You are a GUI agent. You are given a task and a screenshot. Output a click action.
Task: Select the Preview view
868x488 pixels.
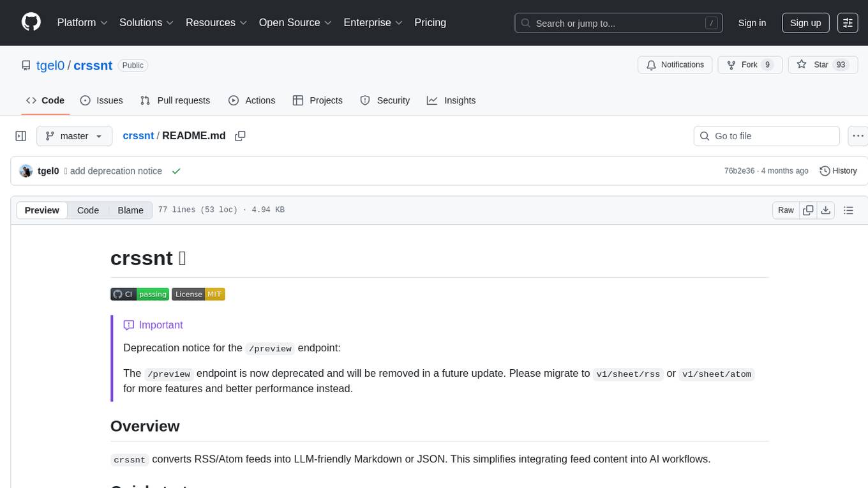tap(42, 210)
